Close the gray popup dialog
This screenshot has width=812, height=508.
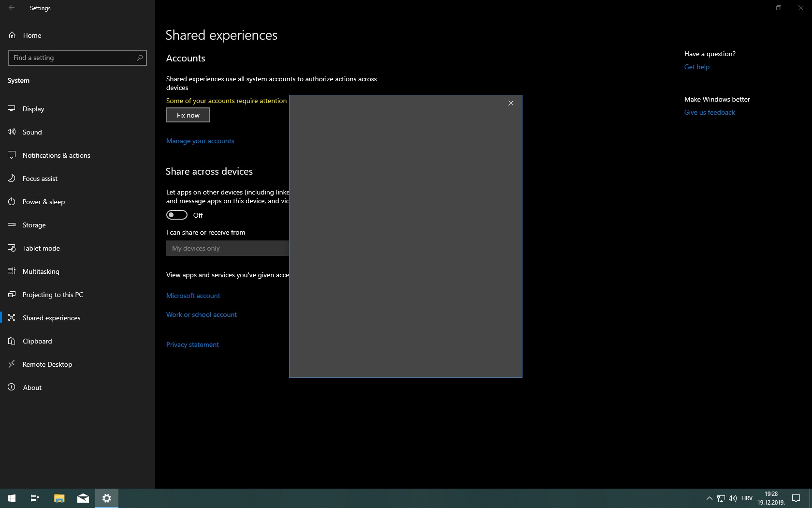511,103
